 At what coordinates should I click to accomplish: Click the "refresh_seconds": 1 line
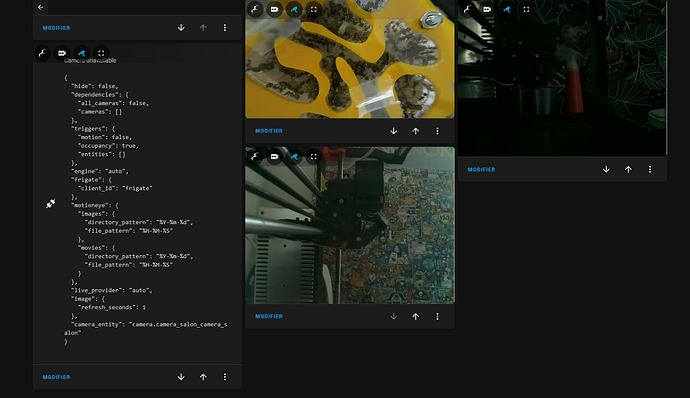coord(112,307)
